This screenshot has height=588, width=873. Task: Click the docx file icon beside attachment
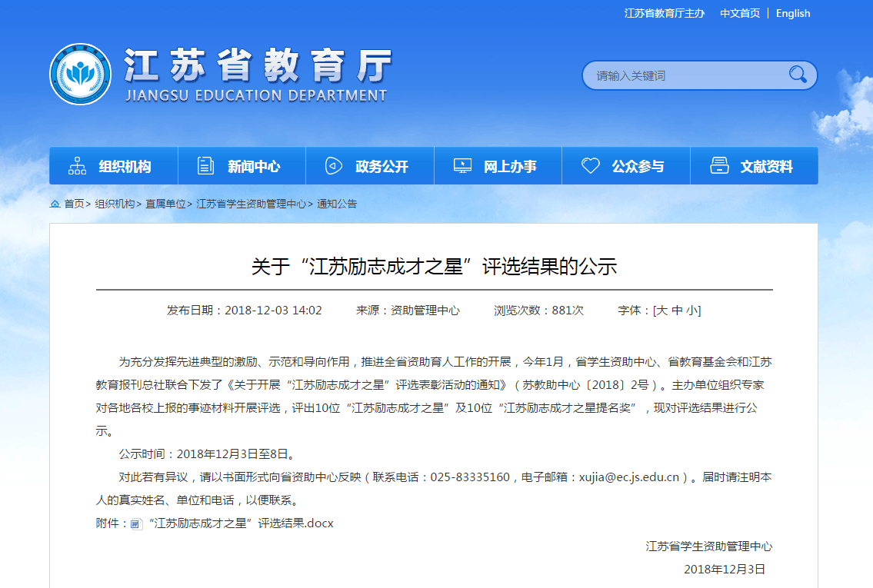[x=136, y=524]
